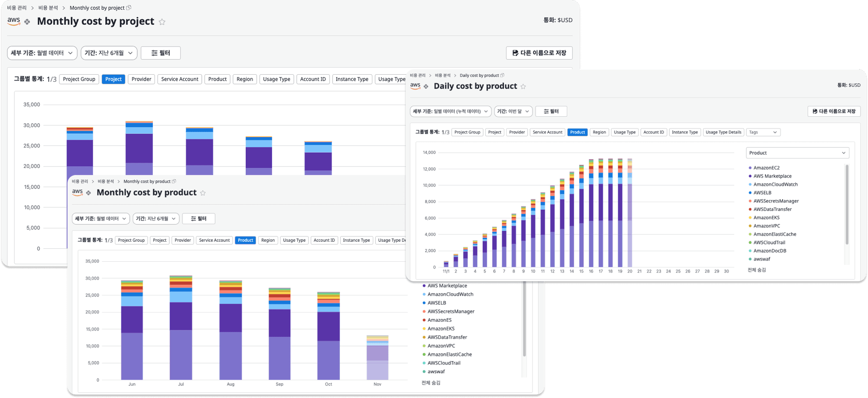Click 필터 button in Monthly cost by project
This screenshot has height=398, width=868.
tap(161, 53)
